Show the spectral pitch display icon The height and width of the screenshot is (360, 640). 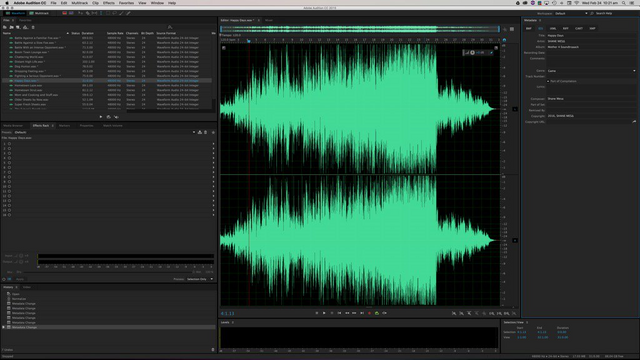coord(71,13)
